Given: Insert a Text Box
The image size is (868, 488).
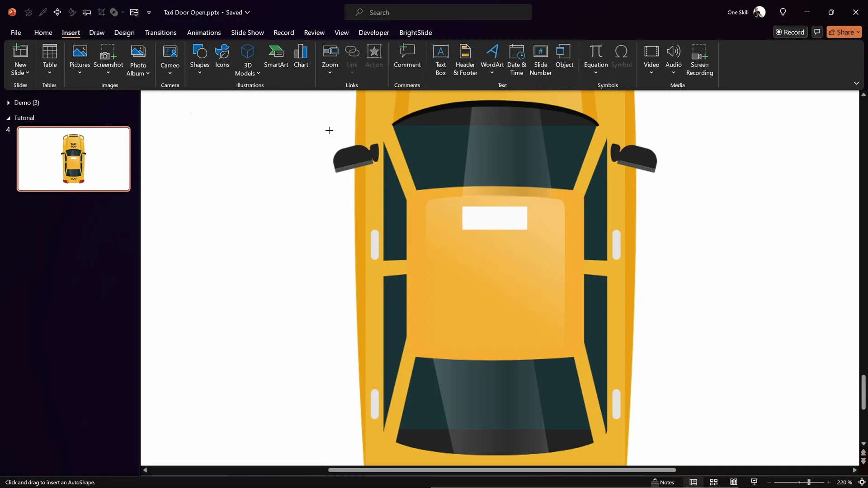Looking at the screenshot, I should (x=441, y=59).
